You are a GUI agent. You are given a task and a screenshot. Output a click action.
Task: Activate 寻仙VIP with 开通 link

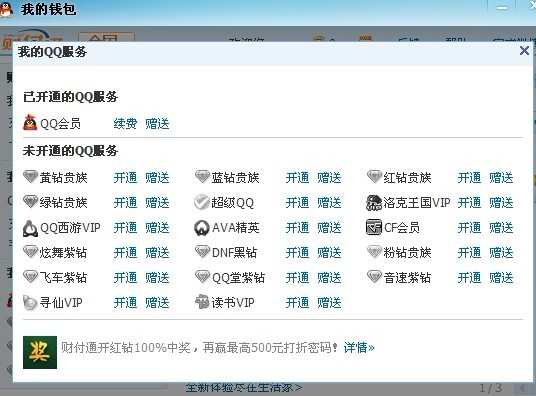[125, 303]
